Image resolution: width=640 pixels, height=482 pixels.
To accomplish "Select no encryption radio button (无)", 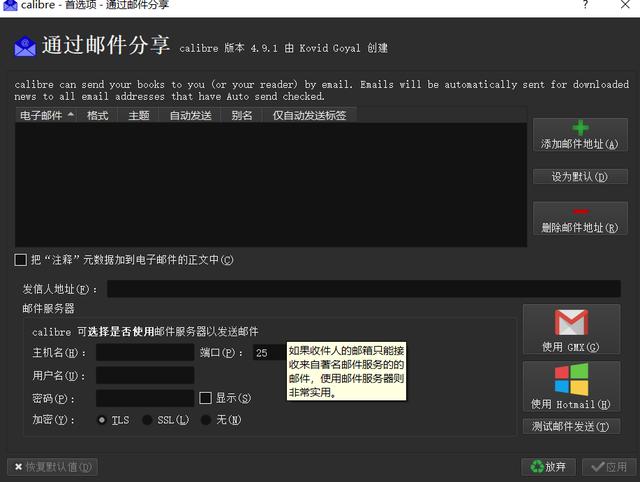I will (x=206, y=420).
